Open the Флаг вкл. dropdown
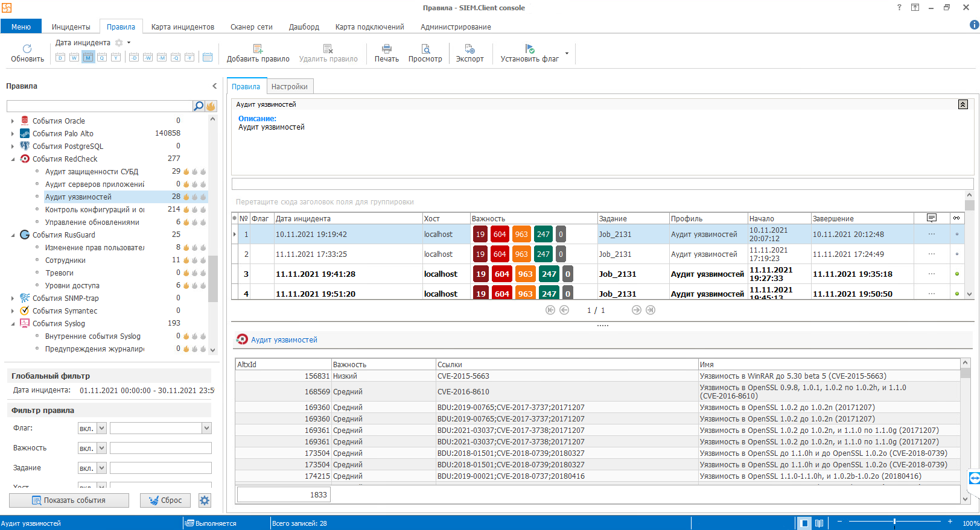 (x=101, y=428)
